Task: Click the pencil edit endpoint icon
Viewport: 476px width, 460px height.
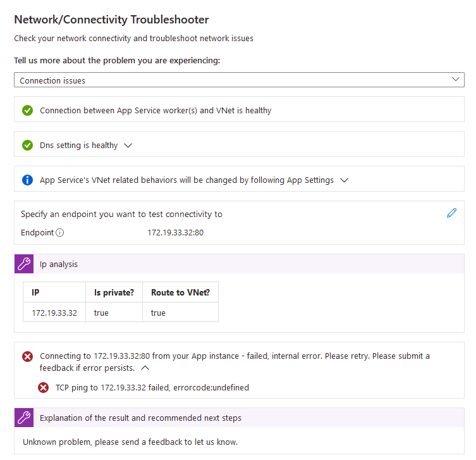Action: click(451, 213)
